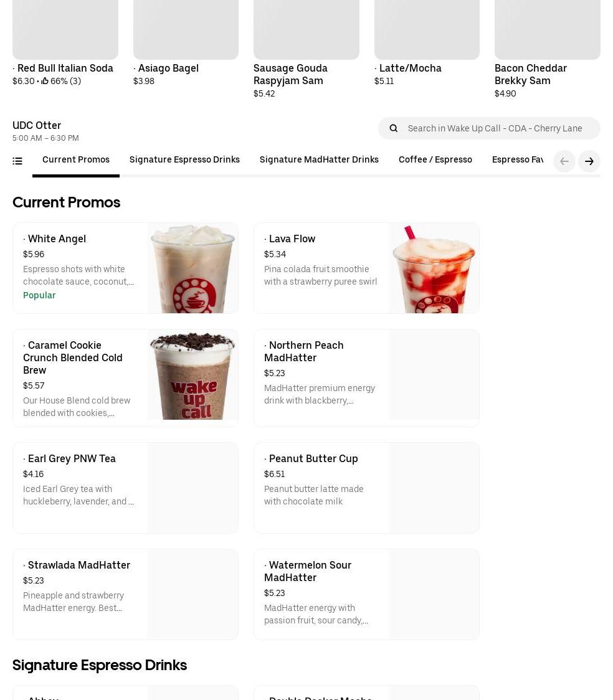Viewport: 613px width, 700px height.
Task: Open the Peanut Butter Cup item
Action: (366, 488)
